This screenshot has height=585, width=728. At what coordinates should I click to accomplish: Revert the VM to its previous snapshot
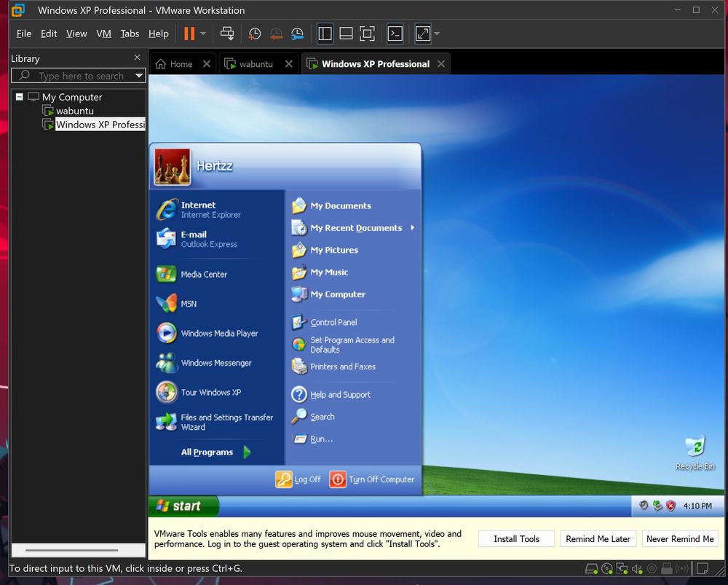pos(276,34)
